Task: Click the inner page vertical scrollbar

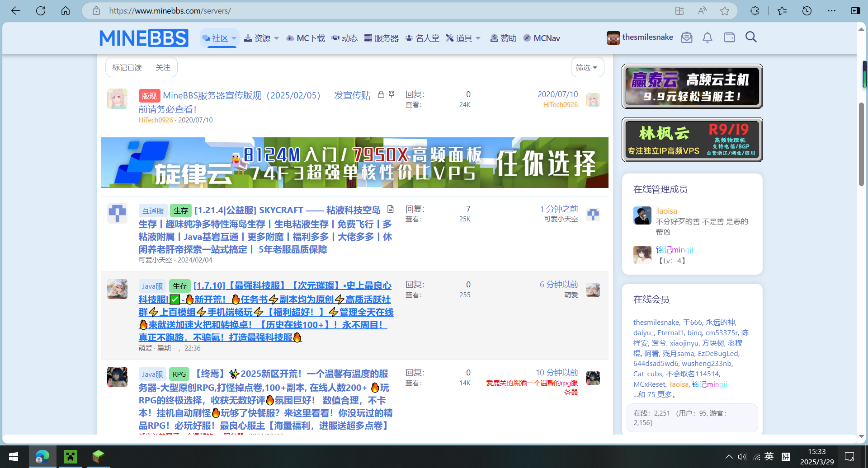Action: [x=862, y=145]
